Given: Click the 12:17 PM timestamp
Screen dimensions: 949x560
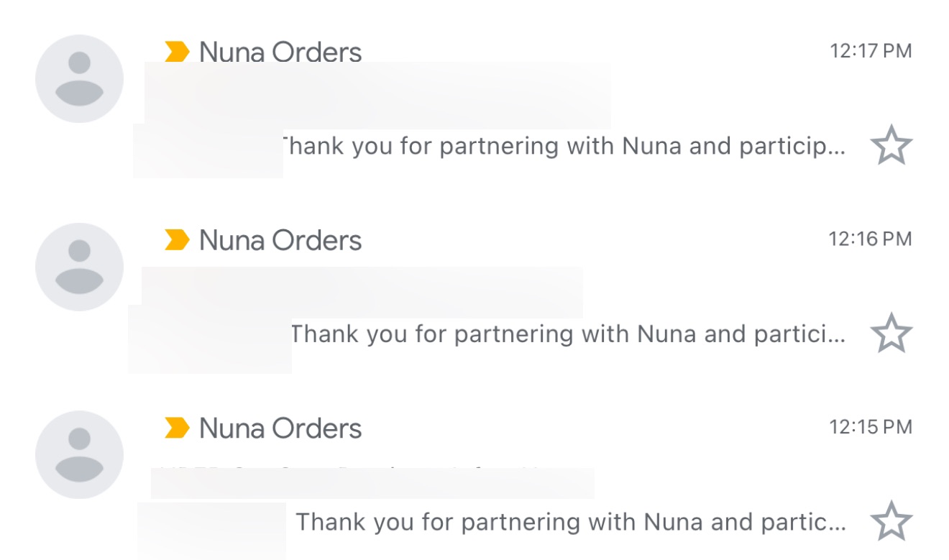Looking at the screenshot, I should point(871,51).
